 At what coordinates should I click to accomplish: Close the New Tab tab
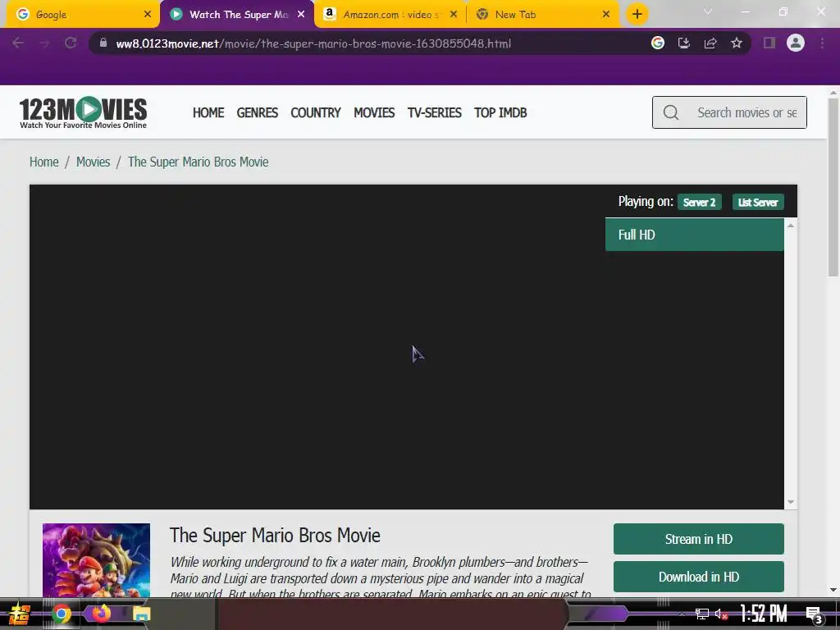[x=606, y=15]
